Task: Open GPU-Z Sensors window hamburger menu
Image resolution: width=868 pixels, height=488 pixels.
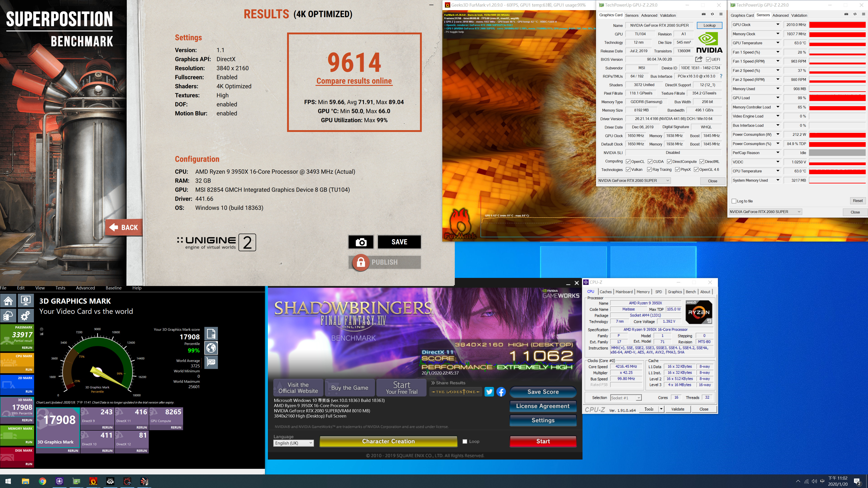Action: pos(863,14)
